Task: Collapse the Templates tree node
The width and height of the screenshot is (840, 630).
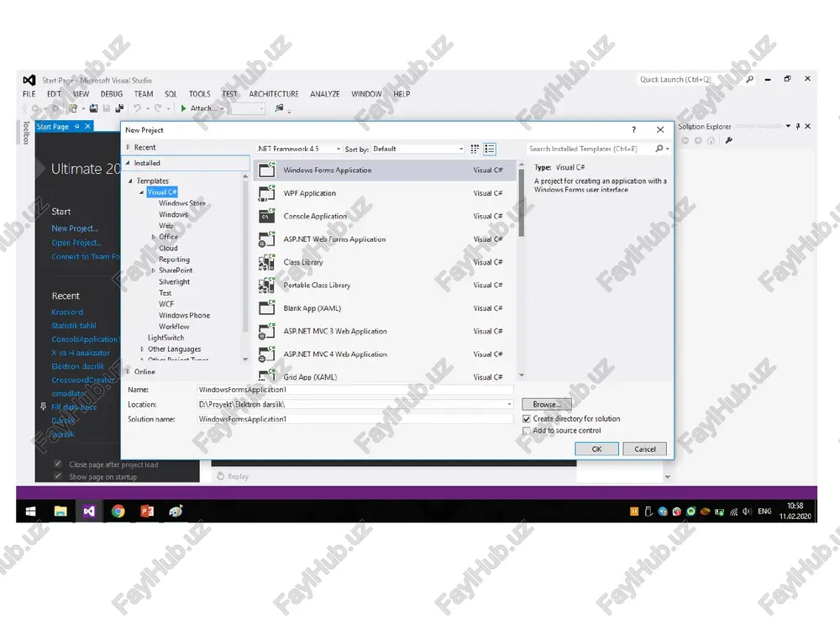Action: pos(130,181)
